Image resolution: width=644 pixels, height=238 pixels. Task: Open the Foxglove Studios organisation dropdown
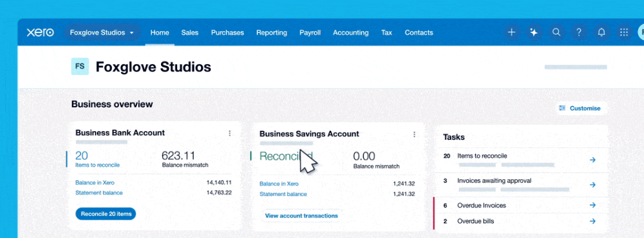click(102, 32)
